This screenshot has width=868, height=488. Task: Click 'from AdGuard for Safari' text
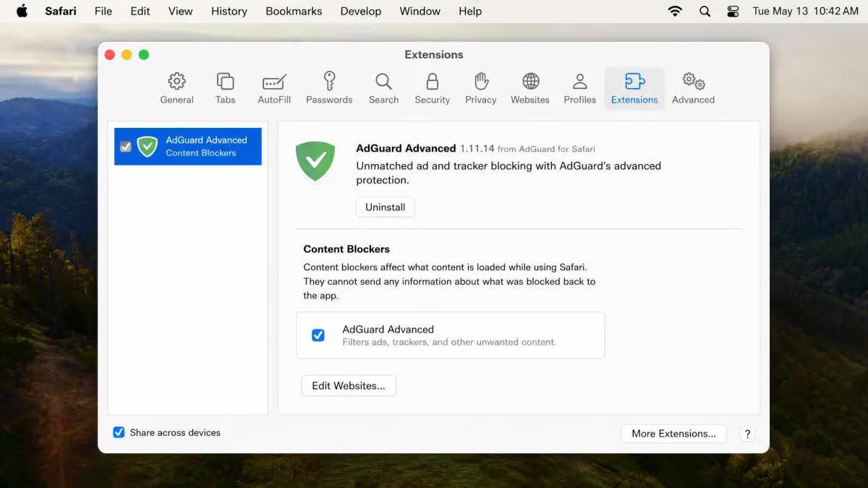546,149
